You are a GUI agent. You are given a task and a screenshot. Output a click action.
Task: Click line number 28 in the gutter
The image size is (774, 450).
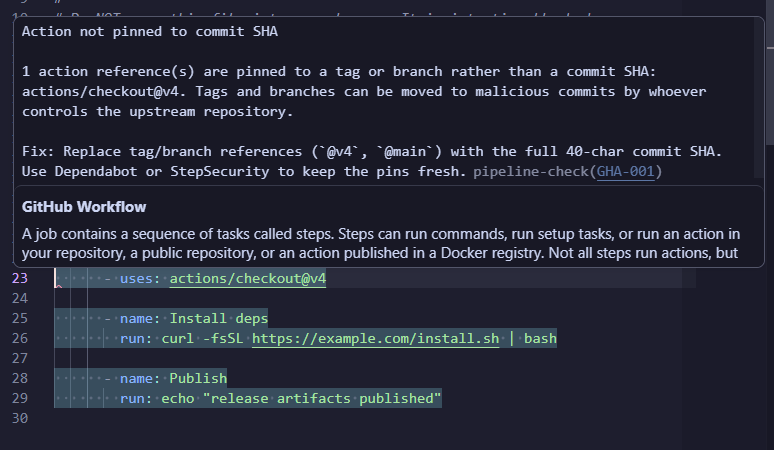point(20,378)
